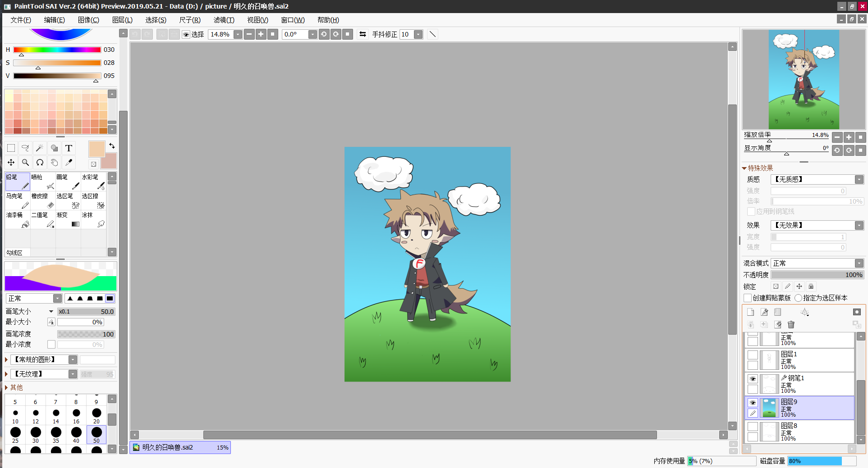Select the eyedropper color picker tool
Viewport: 868px width, 468px height.
[x=69, y=163]
